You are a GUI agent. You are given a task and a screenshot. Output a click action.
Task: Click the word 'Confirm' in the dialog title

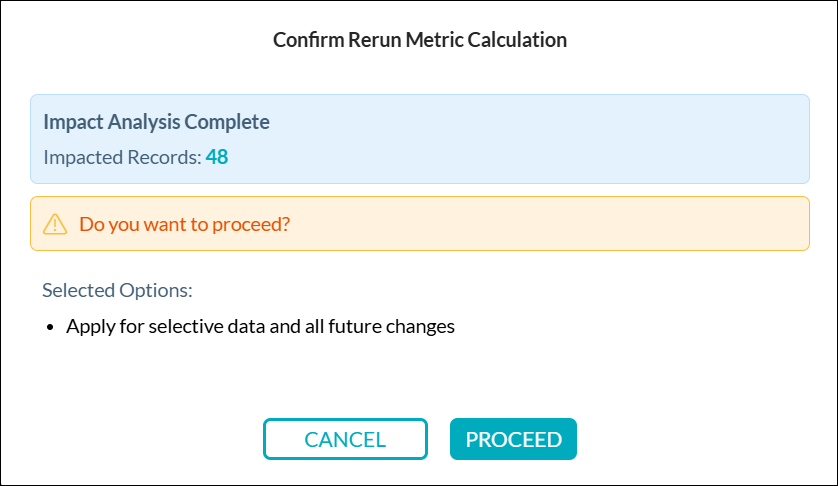click(305, 40)
